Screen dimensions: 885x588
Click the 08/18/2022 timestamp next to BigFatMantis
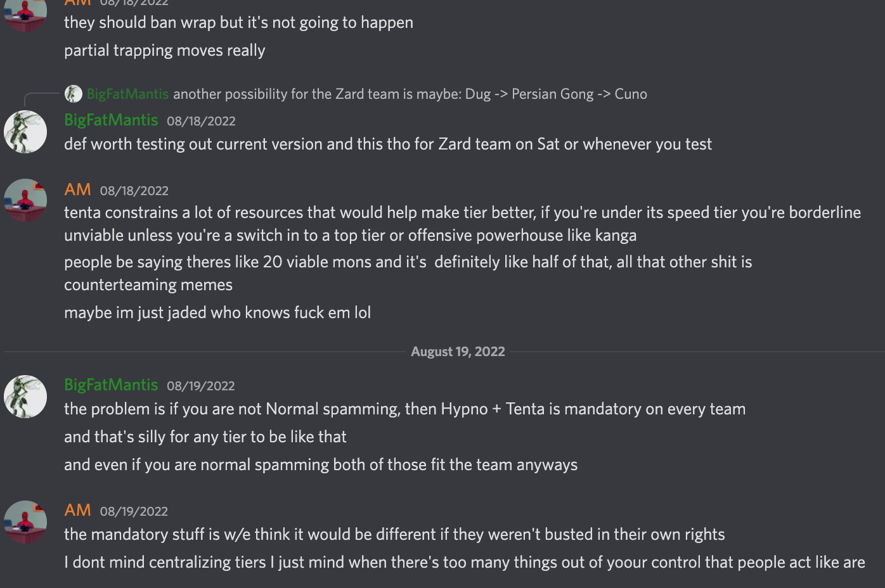201,121
